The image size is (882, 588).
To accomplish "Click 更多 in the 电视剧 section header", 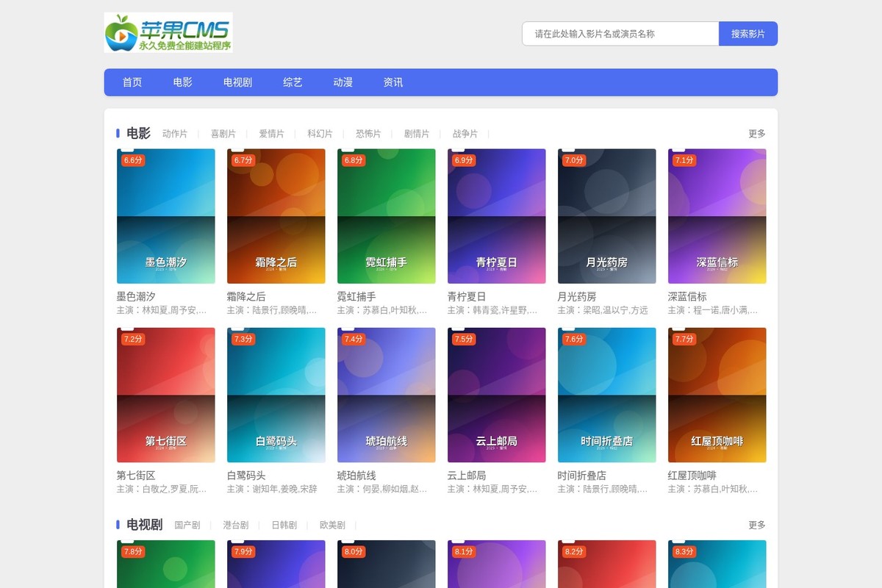I will coord(757,525).
